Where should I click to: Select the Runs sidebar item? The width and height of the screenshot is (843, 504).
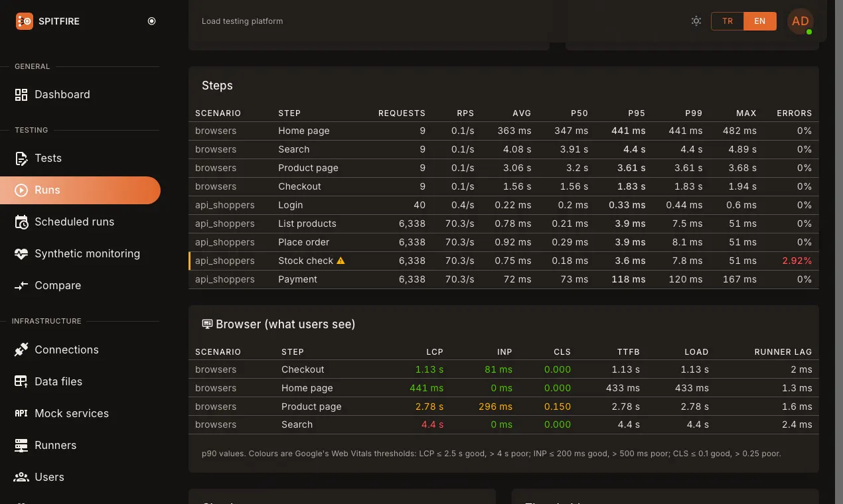80,190
